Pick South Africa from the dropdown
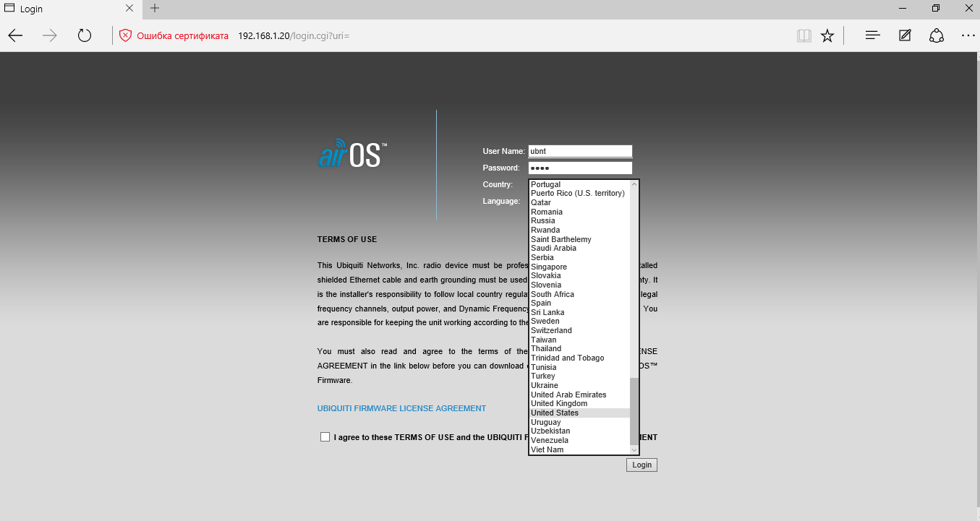Screen dimensions: 980x521 pyautogui.click(x=579, y=294)
